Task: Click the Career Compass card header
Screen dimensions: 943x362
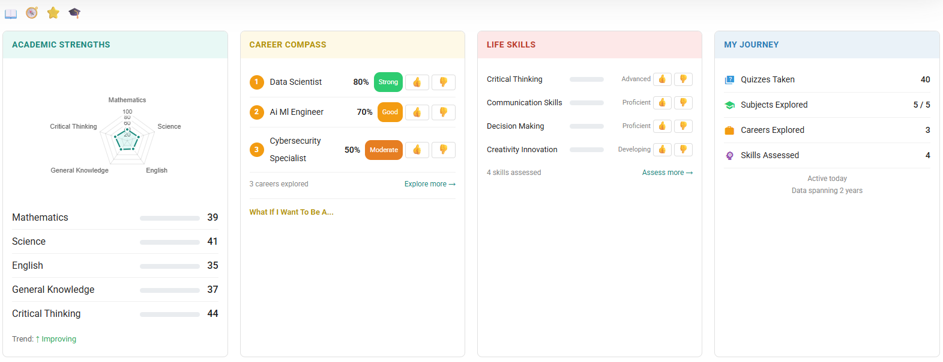Action: 352,44
